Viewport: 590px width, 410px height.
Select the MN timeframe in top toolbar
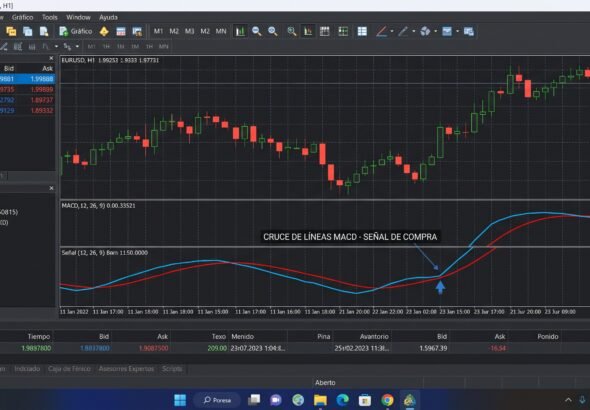[x=221, y=31]
